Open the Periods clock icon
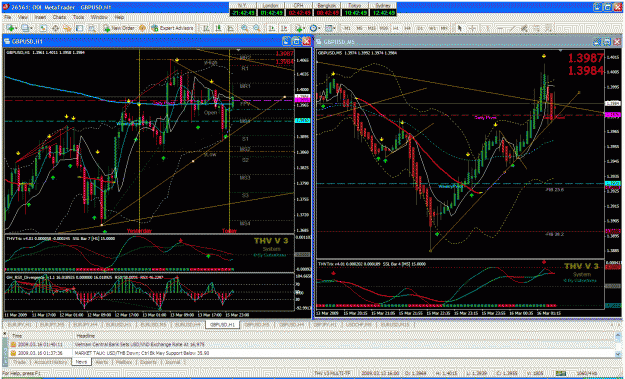The image size is (625, 379). pyautogui.click(x=314, y=28)
